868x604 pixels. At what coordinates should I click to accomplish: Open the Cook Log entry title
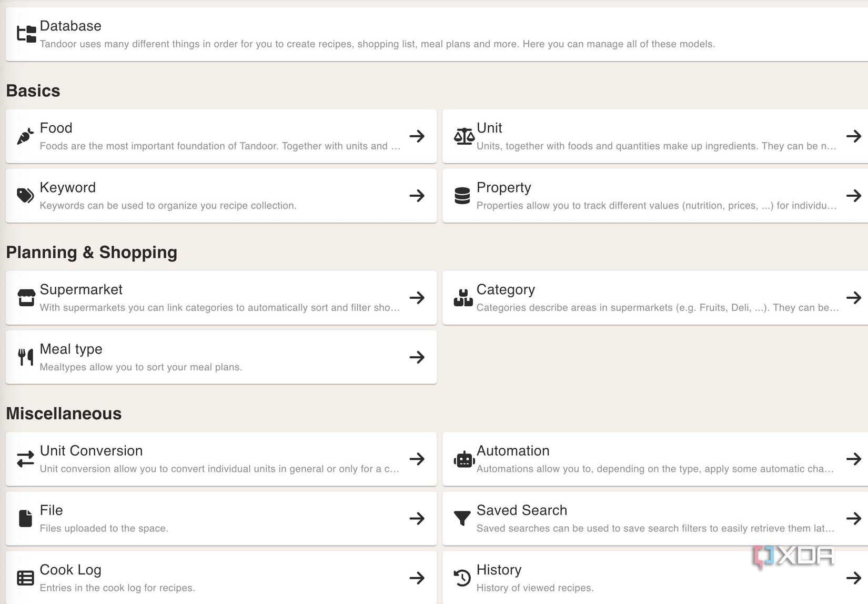(70, 570)
